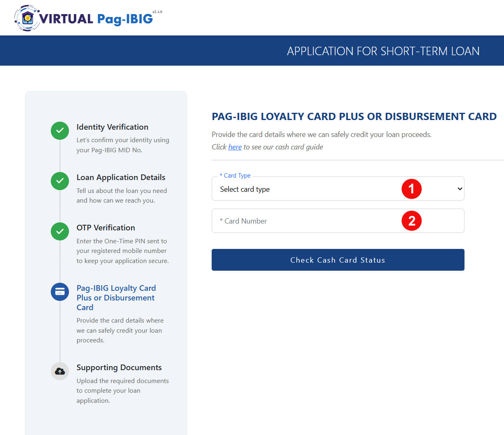This screenshot has width=504, height=435.
Task: Click the cloud upload icon for Supporting Documents
Action: (60, 371)
